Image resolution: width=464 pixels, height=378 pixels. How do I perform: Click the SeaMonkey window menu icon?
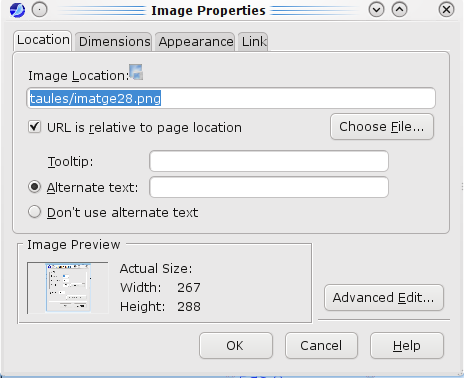click(x=17, y=10)
